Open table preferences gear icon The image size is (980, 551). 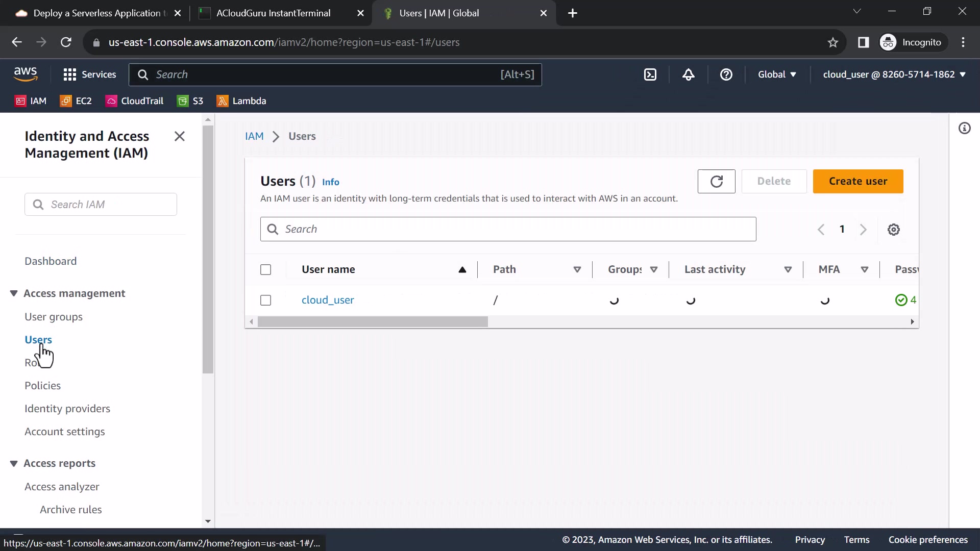893,230
